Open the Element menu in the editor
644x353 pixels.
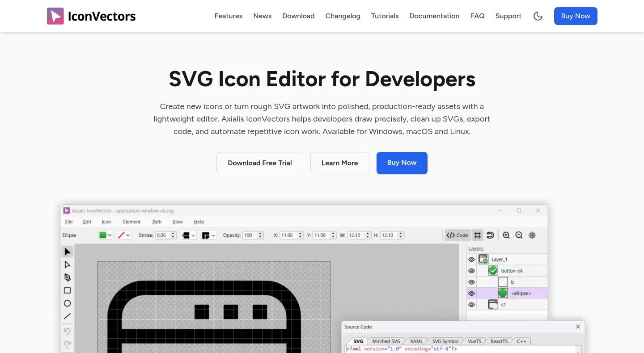point(132,222)
